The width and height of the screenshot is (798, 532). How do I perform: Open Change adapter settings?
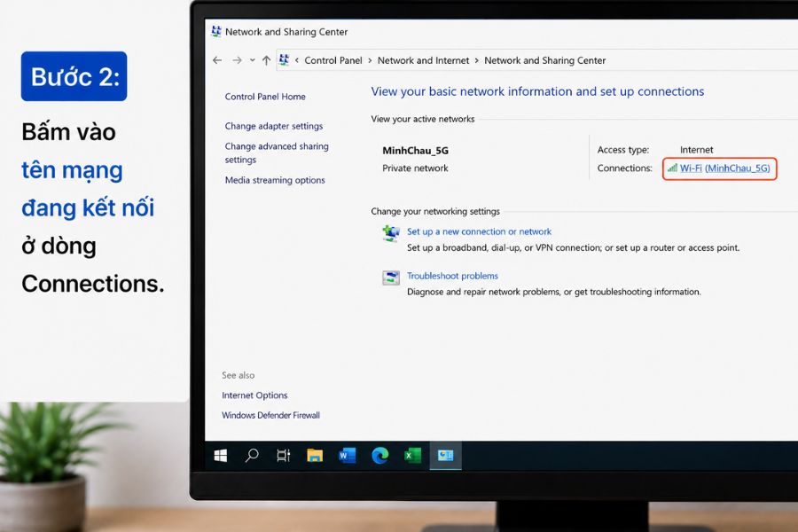274,126
